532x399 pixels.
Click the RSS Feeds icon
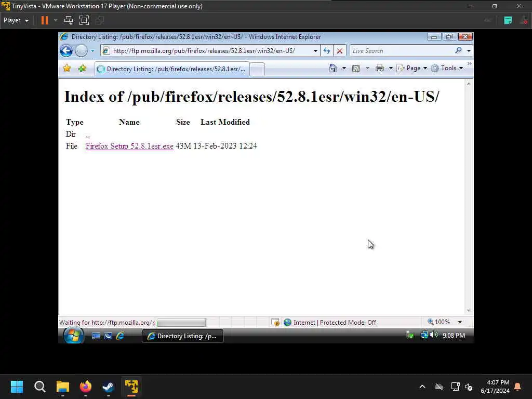(x=355, y=69)
